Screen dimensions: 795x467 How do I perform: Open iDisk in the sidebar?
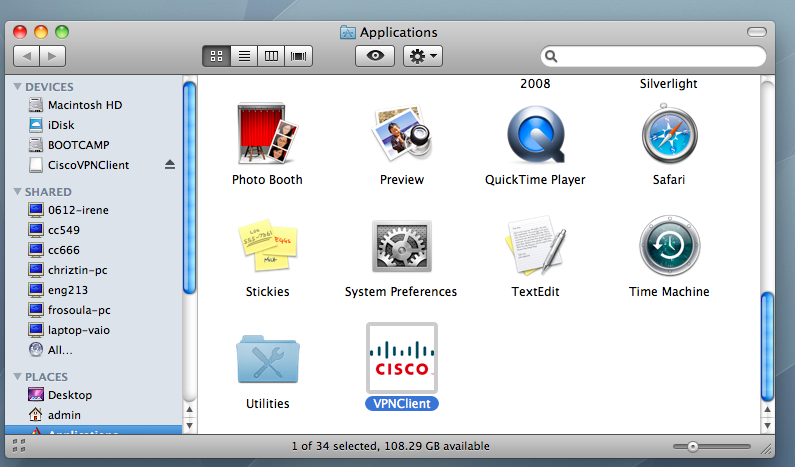point(52,125)
